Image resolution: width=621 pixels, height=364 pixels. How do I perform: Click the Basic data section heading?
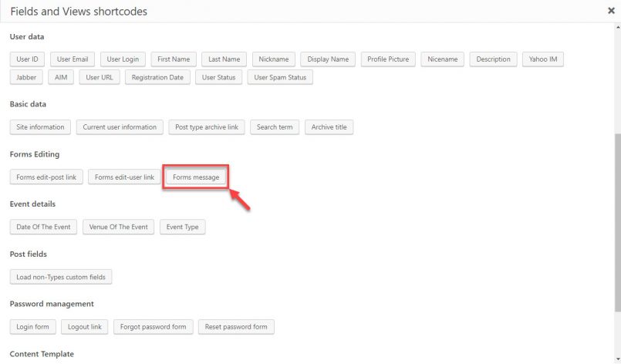[x=28, y=104]
